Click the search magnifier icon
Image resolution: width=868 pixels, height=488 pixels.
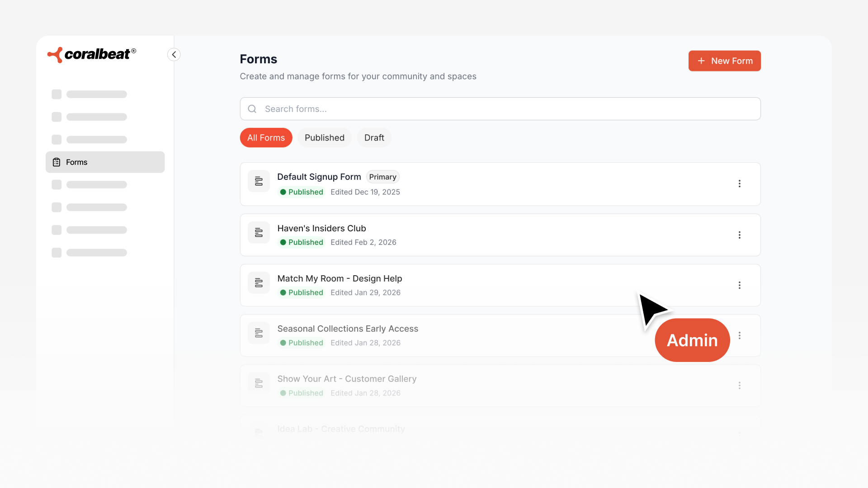pyautogui.click(x=252, y=109)
